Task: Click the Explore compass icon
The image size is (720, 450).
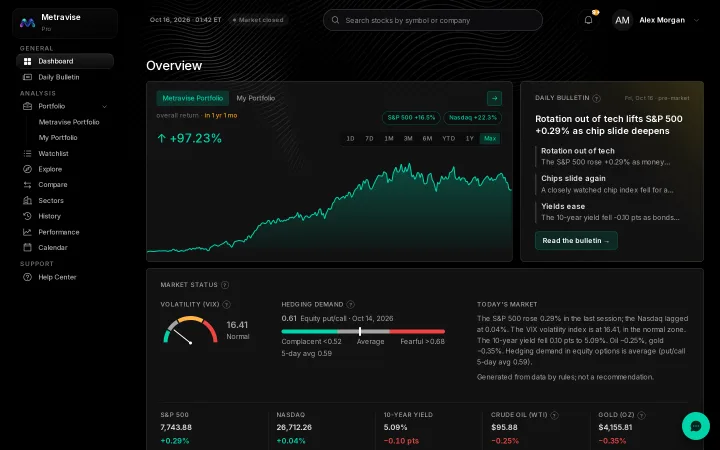Action: pos(28,169)
